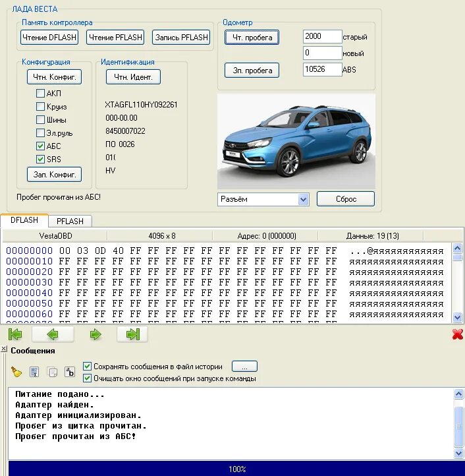The width and height of the screenshot is (465, 476).
Task: Close the Сообщения panel small x
Action: click(x=4, y=349)
